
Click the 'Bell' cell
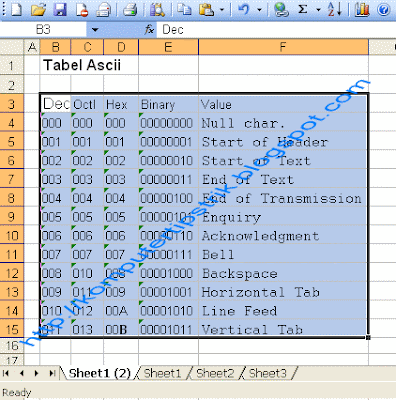(x=283, y=254)
